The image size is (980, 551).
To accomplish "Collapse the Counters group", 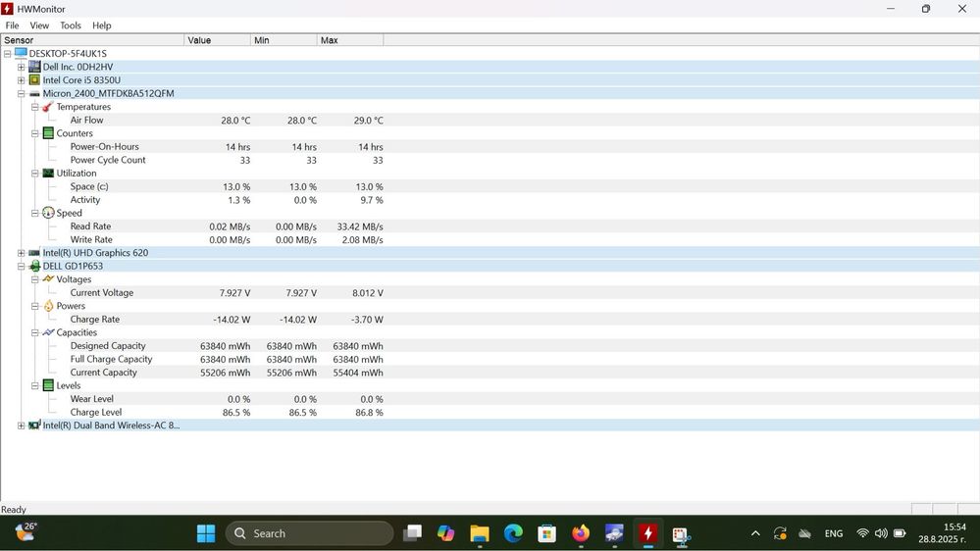I will (35, 133).
